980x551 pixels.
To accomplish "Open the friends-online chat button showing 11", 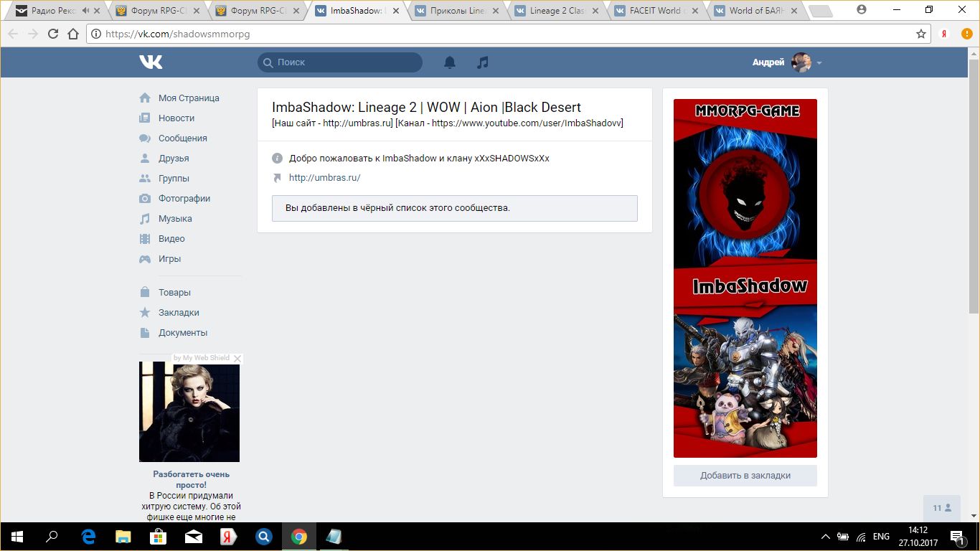I will coord(941,508).
